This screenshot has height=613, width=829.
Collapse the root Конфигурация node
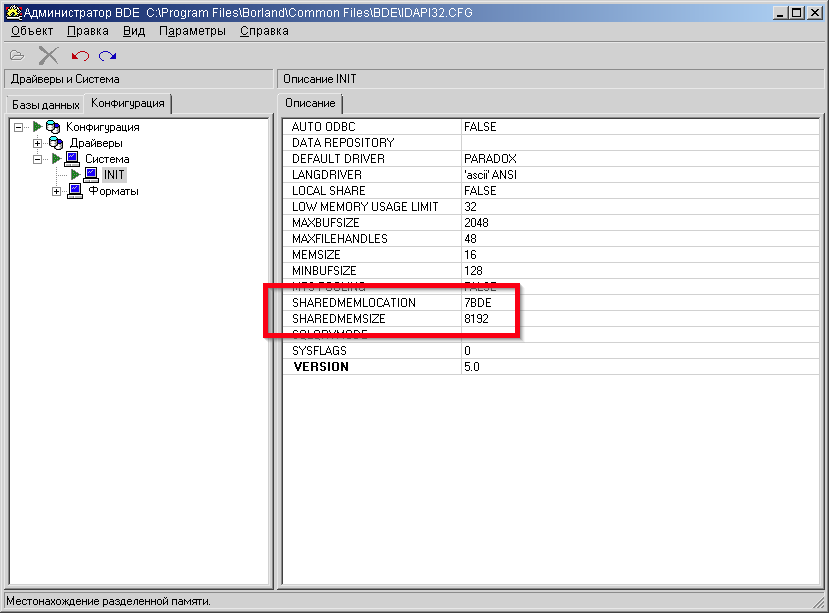(x=20, y=127)
